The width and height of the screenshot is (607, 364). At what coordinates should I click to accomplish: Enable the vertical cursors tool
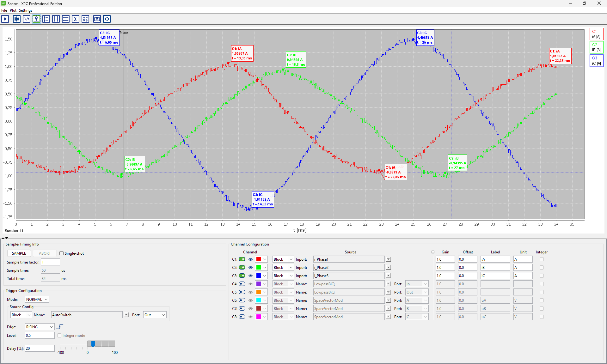(x=56, y=19)
